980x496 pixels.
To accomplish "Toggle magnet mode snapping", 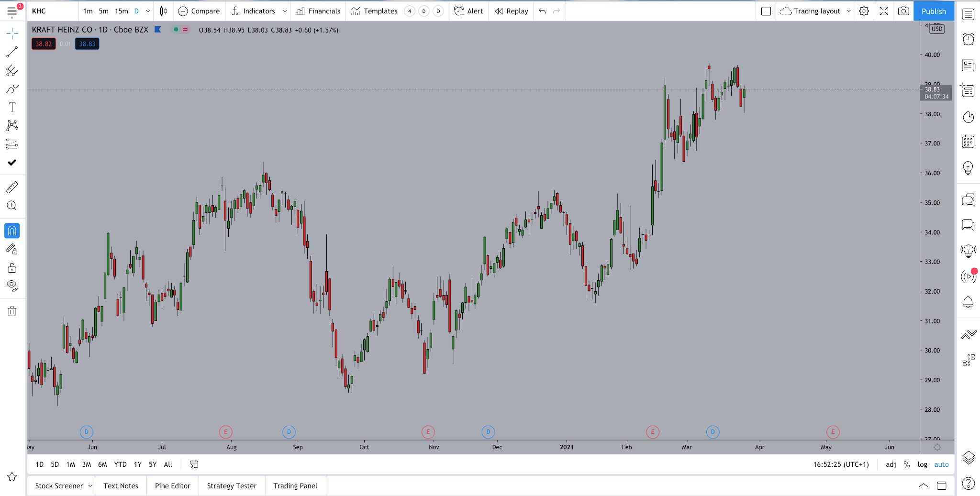I will coord(12,231).
